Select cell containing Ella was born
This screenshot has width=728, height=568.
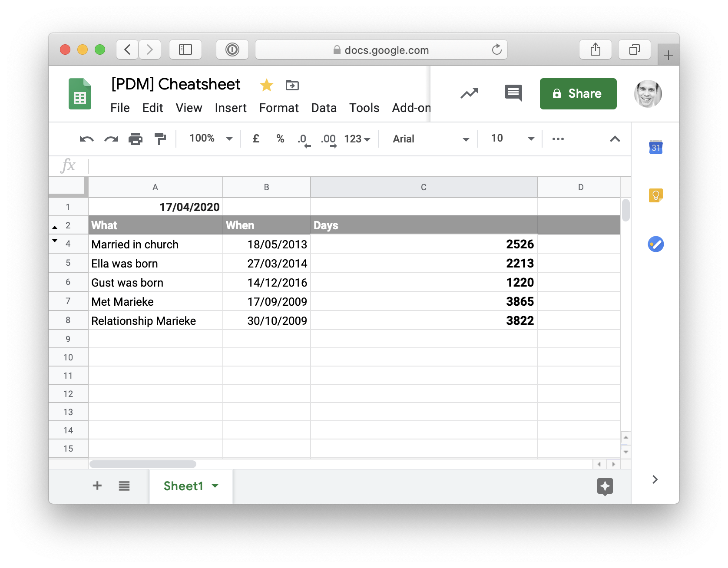(155, 264)
